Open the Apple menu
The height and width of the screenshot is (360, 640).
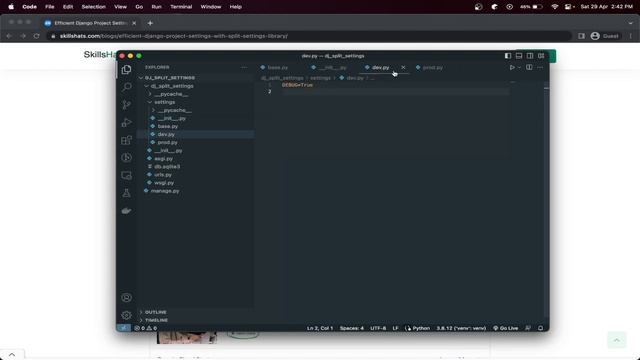click(x=11, y=7)
